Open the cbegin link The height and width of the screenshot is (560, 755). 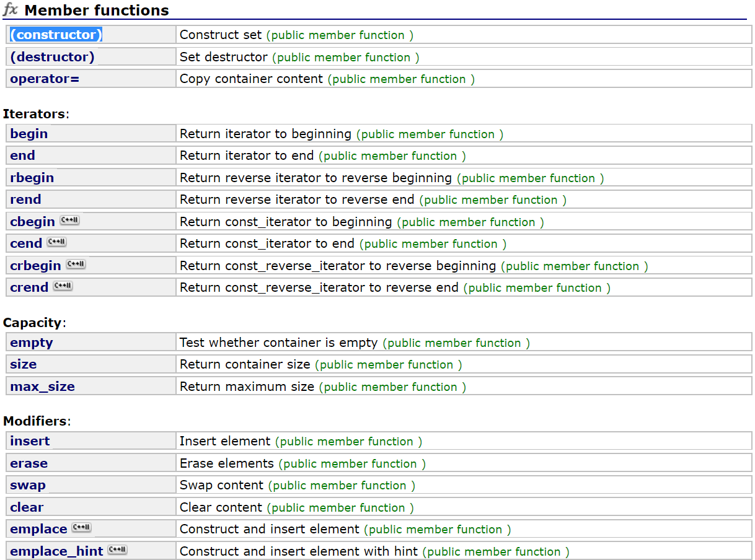point(33,222)
